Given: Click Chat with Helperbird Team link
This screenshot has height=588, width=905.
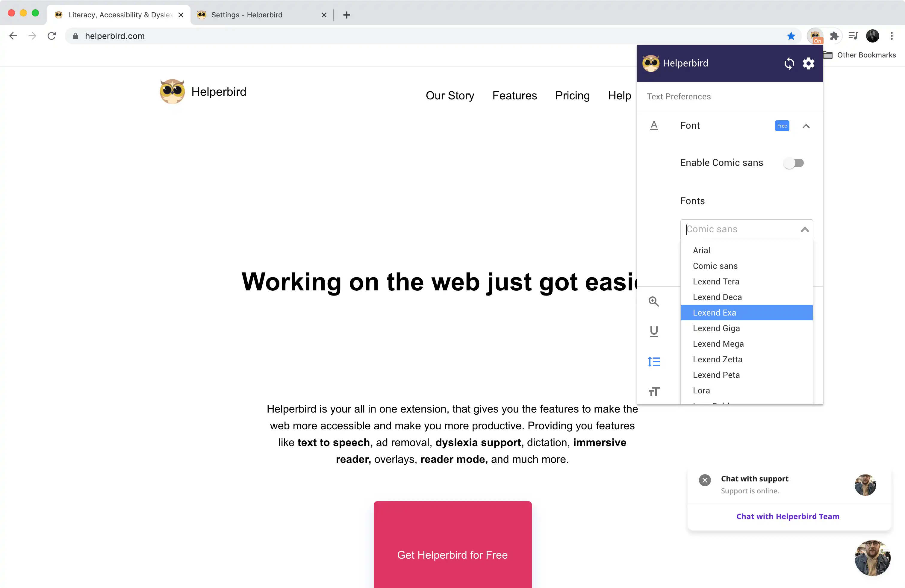Looking at the screenshot, I should point(788,516).
